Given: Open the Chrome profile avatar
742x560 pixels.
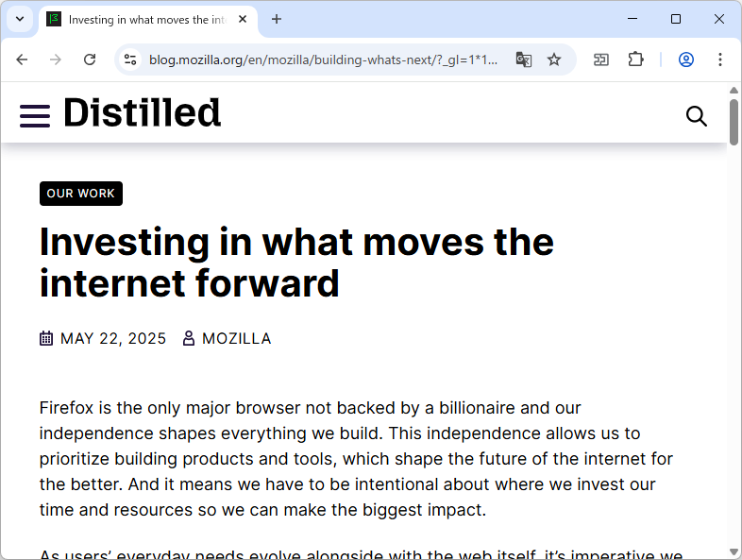Looking at the screenshot, I should tap(686, 59).
